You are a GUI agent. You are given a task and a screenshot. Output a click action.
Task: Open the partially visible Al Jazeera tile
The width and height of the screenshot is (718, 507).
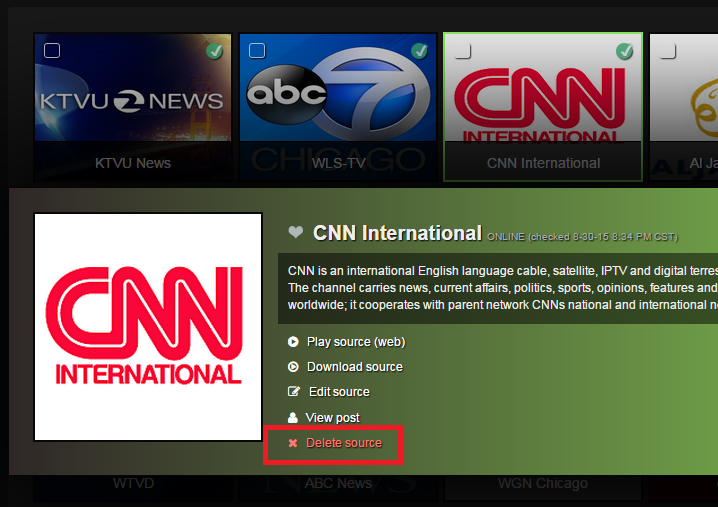pyautogui.click(x=684, y=107)
